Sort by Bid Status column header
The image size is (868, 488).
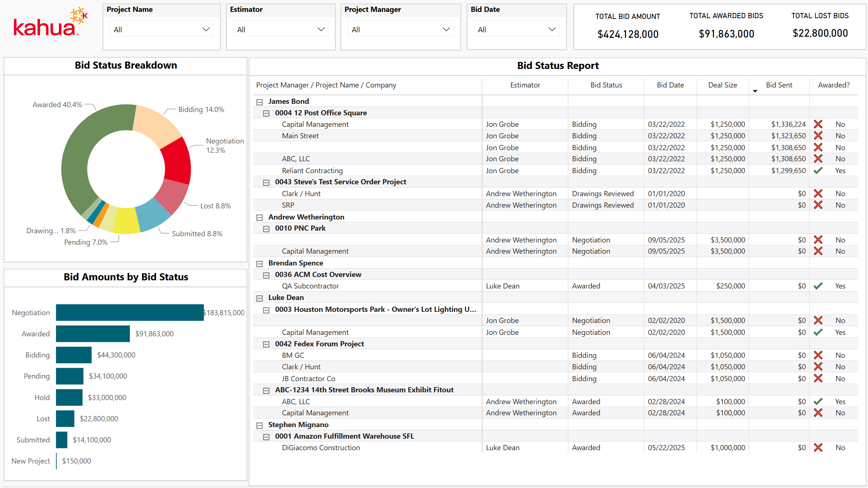click(606, 85)
